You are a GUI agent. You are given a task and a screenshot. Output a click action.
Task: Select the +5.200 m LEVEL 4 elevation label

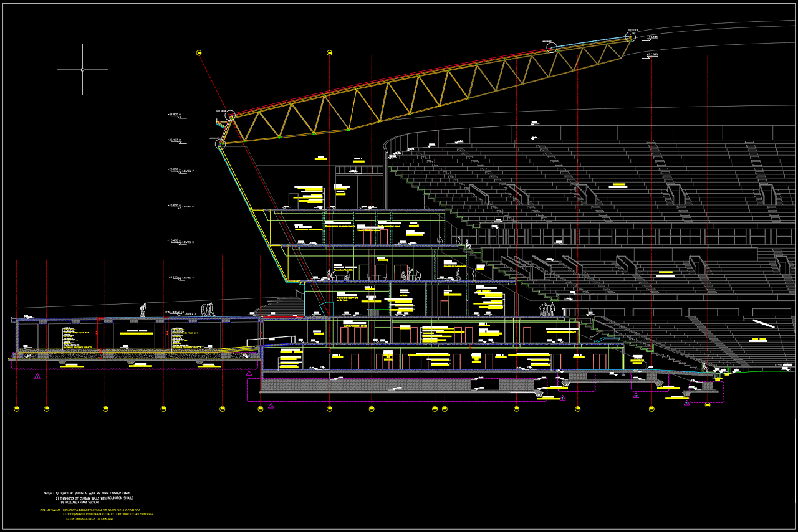click(181, 277)
